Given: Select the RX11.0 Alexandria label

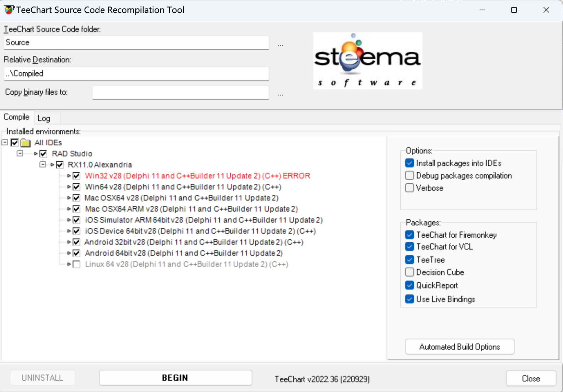Looking at the screenshot, I should (100, 165).
